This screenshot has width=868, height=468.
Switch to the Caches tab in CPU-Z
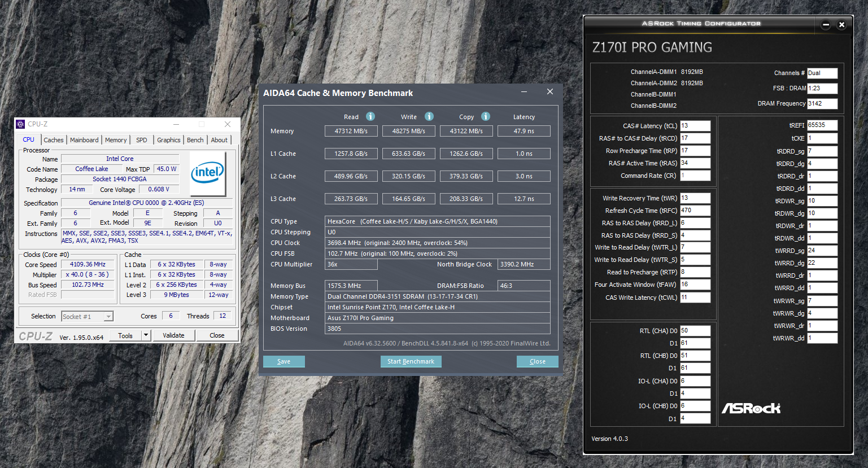click(x=54, y=140)
